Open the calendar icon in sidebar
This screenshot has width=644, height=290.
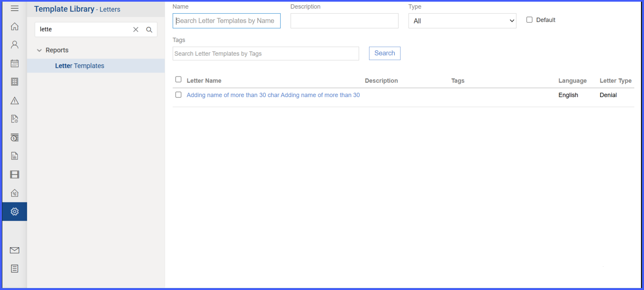tap(14, 63)
